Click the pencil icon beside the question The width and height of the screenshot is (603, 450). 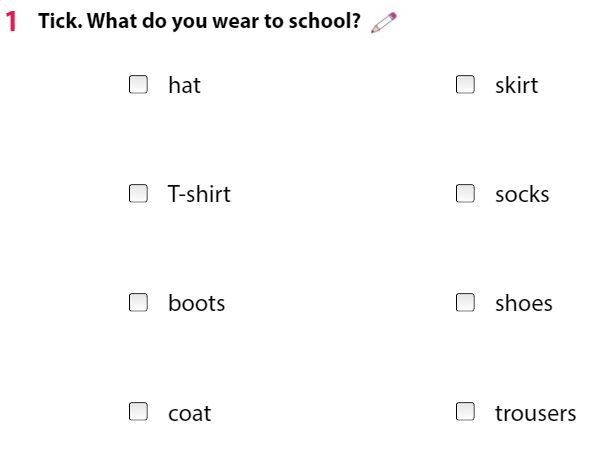[x=383, y=23]
